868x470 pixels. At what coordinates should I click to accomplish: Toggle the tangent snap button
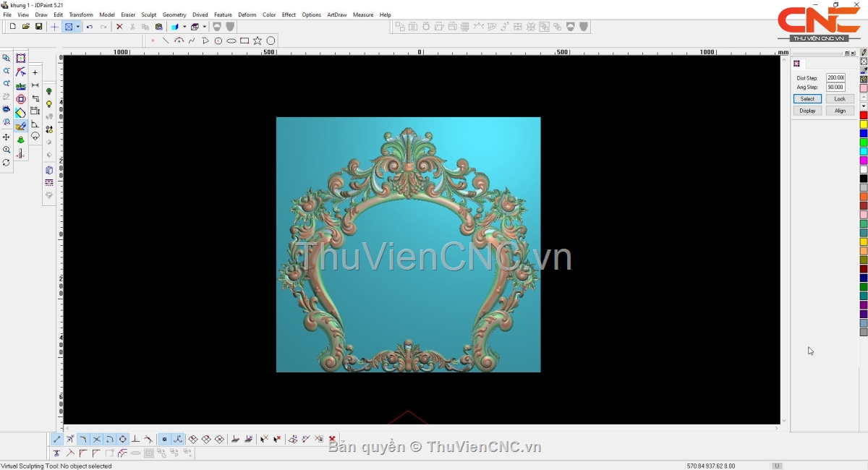148,439
